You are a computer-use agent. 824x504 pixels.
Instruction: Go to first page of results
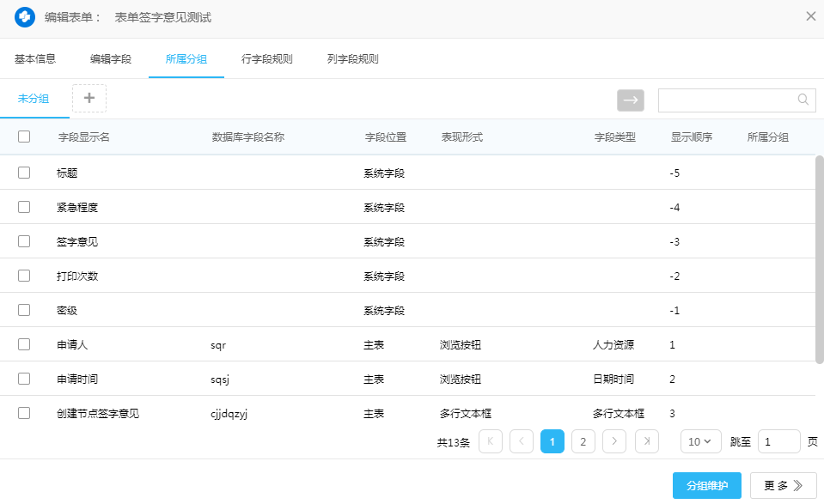pyautogui.click(x=491, y=441)
